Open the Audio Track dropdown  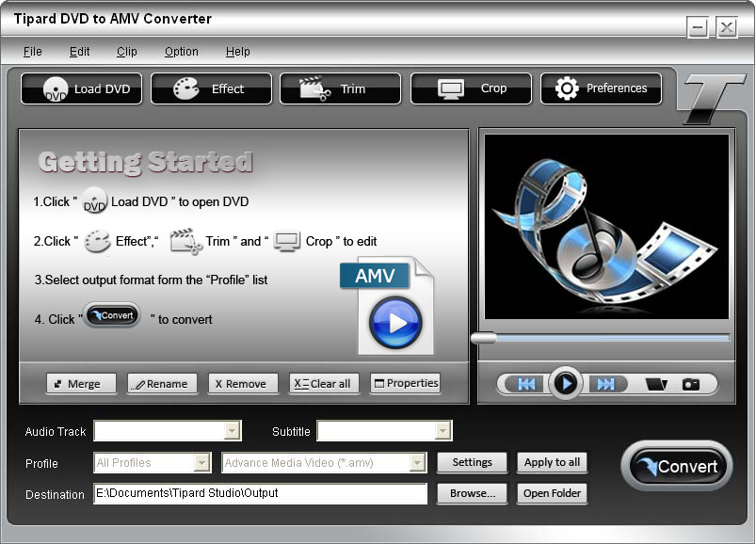(x=230, y=431)
